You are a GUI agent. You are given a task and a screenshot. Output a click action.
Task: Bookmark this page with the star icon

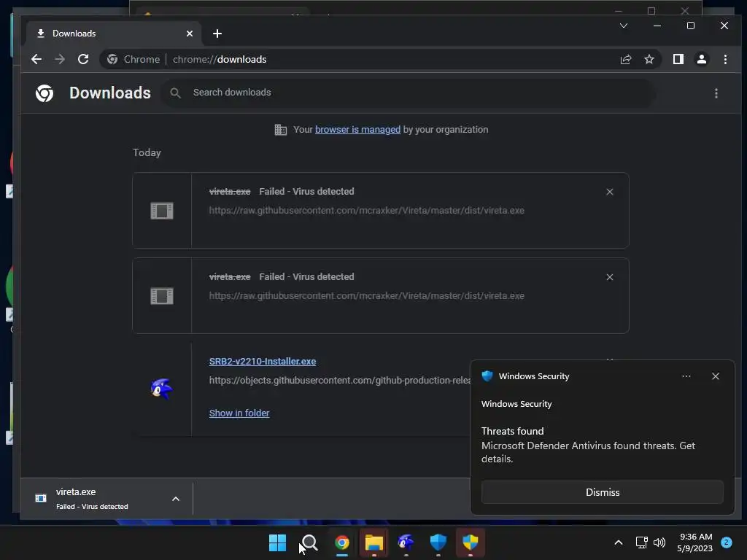click(x=649, y=59)
